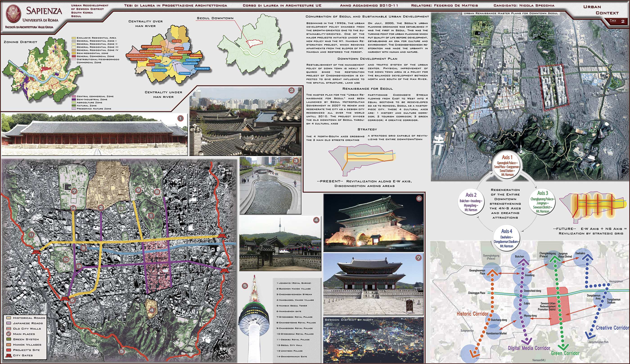The image size is (630, 364).
Task: Click the Centrality Under Han River label
Action: (163, 95)
